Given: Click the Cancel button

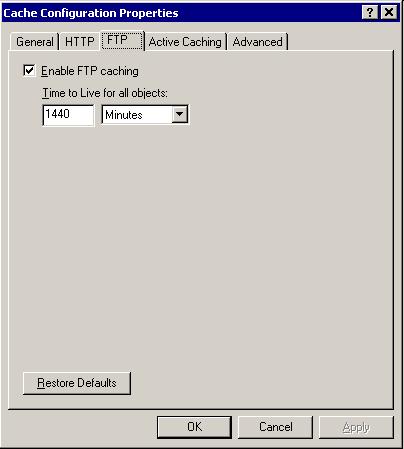Looking at the screenshot, I should 276,427.
